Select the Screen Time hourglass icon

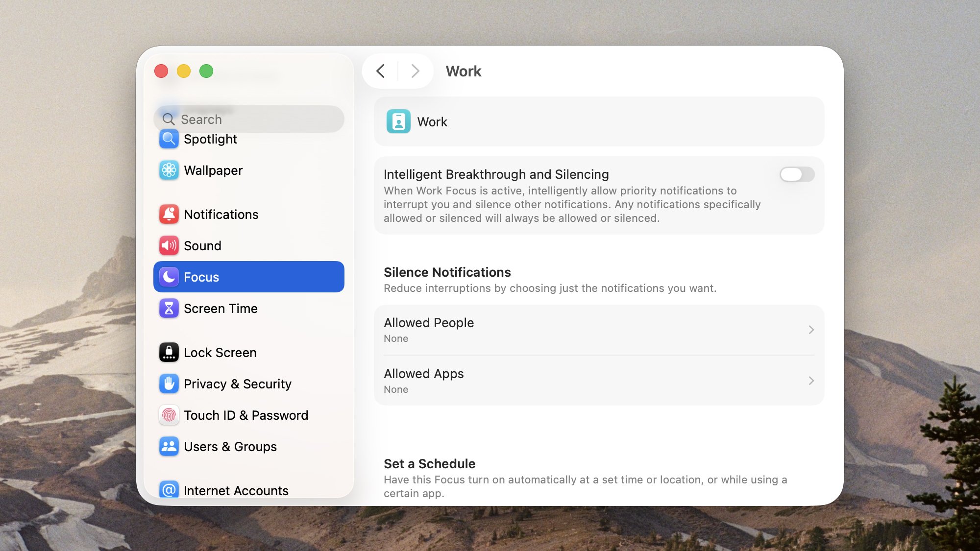[x=169, y=309]
